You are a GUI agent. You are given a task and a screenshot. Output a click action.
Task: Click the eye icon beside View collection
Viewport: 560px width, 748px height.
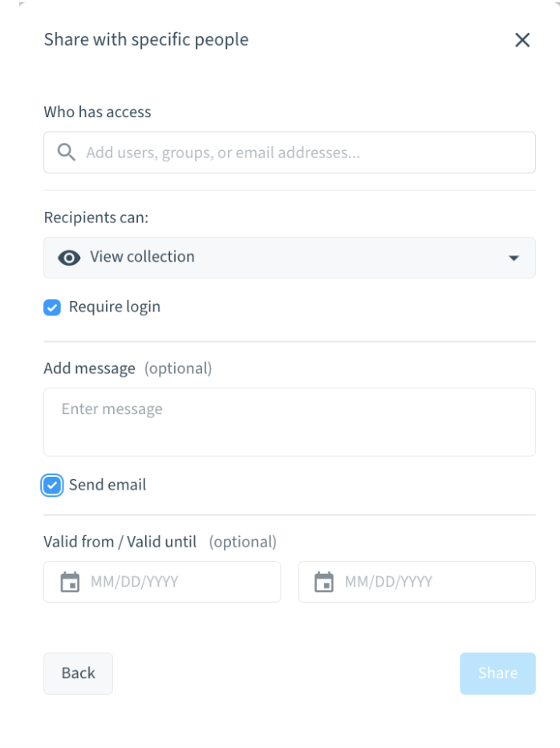point(70,258)
